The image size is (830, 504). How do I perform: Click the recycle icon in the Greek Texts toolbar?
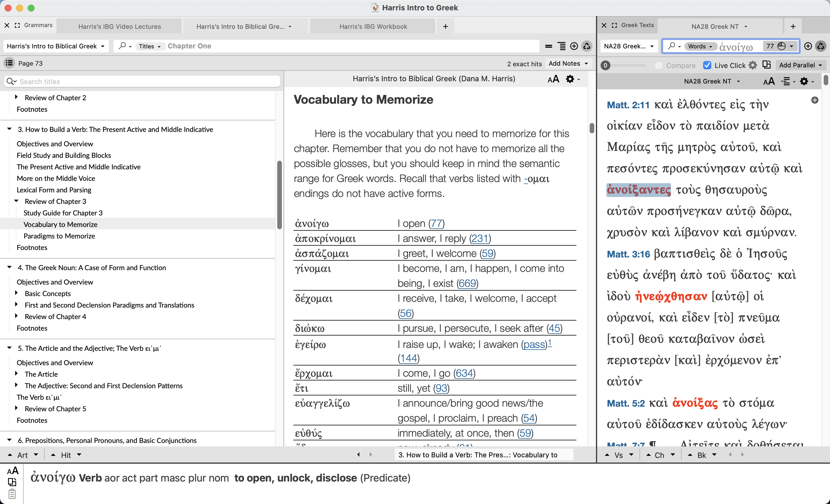tap(821, 46)
